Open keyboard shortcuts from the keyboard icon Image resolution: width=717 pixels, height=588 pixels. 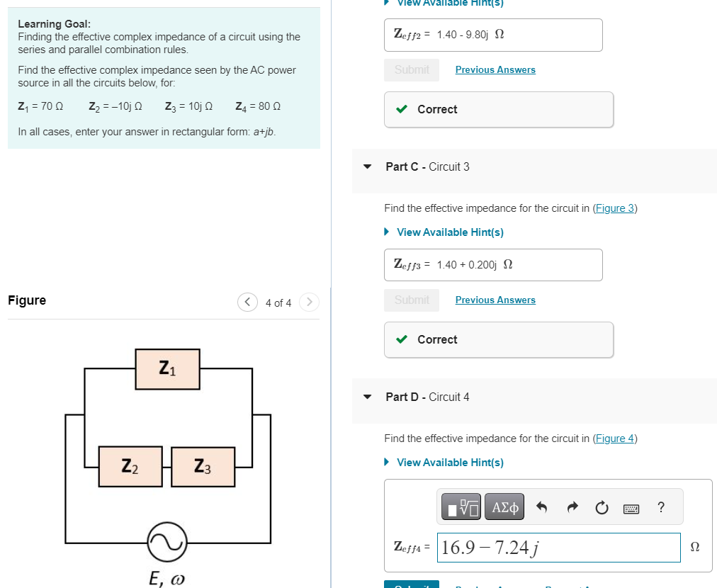tap(631, 507)
